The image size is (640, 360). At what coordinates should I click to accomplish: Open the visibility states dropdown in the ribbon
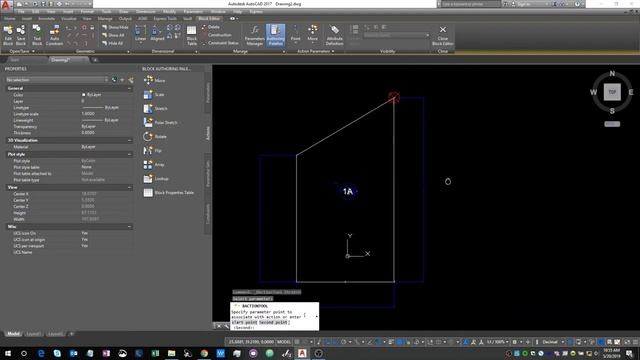pyautogui.click(x=396, y=36)
